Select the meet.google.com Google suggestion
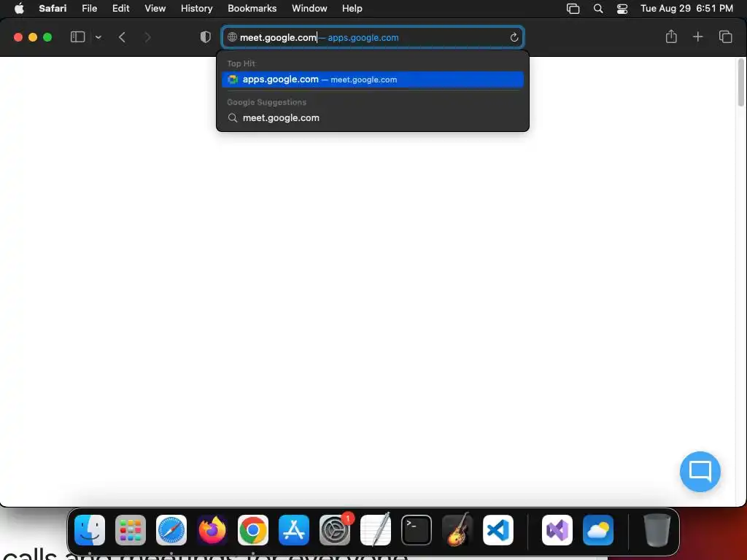 pyautogui.click(x=373, y=117)
